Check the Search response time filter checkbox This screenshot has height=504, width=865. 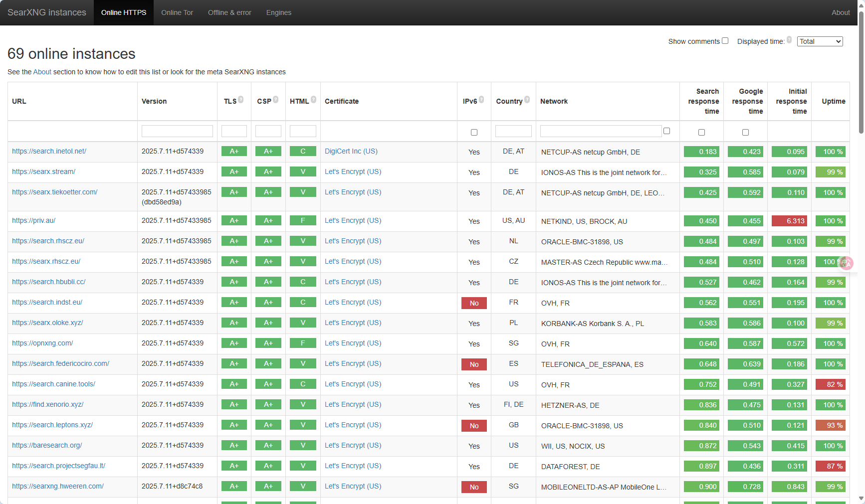coord(701,133)
